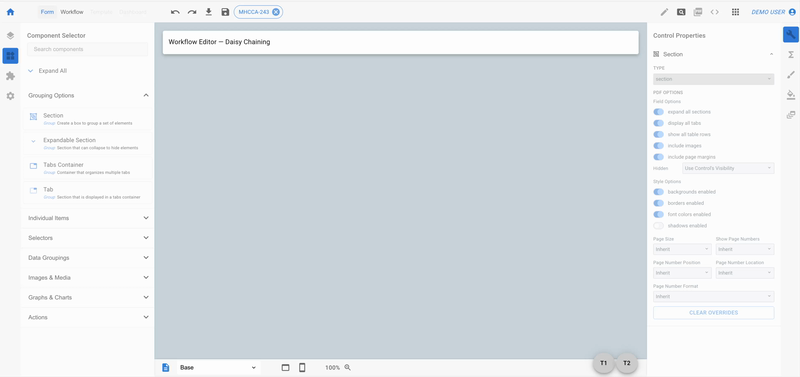Click Expand All in Component Selector
This screenshot has width=800, height=377.
point(47,71)
